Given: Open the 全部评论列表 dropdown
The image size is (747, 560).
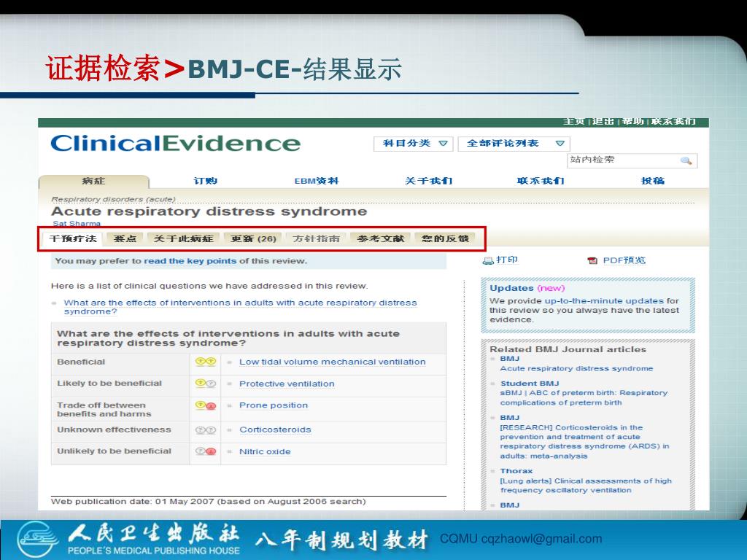Looking at the screenshot, I should (514, 144).
